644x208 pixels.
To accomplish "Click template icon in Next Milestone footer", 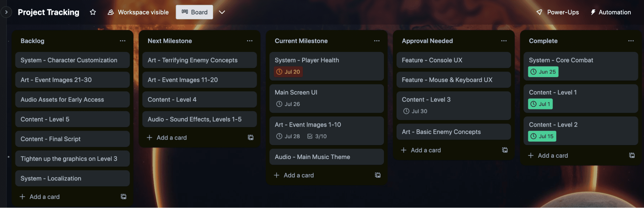I will click(250, 138).
